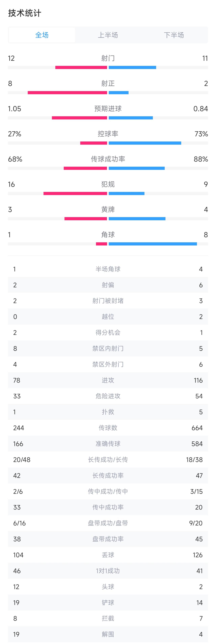
Task: Click the 盘带成功/盘带 row
Action: click(x=108, y=523)
